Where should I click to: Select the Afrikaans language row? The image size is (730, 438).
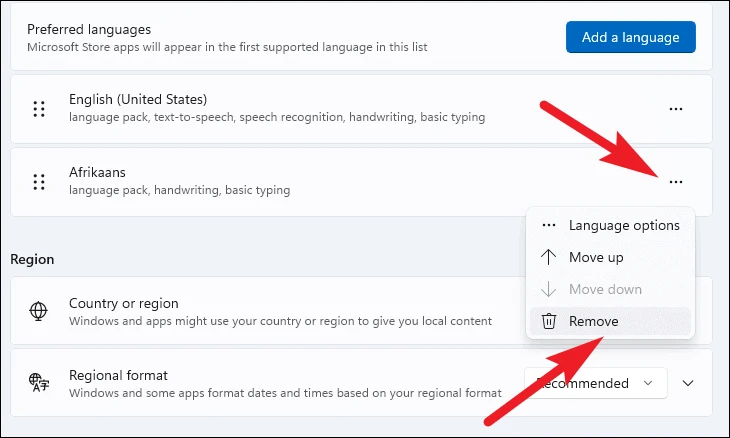pyautogui.click(x=361, y=182)
